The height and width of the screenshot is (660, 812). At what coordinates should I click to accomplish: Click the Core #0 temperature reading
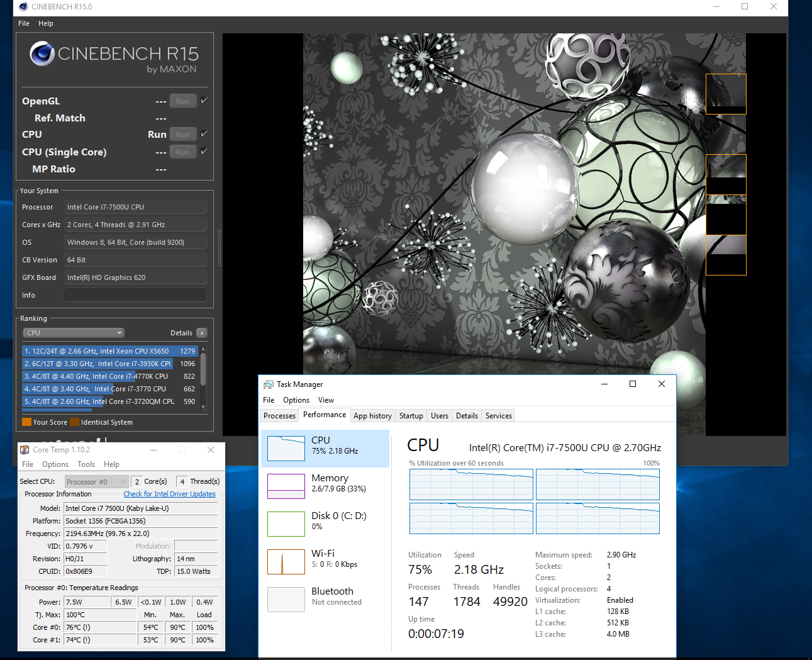pos(101,627)
